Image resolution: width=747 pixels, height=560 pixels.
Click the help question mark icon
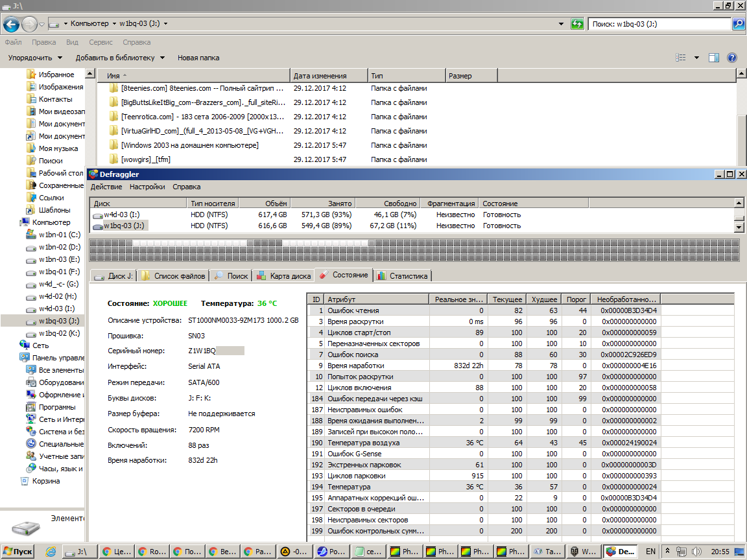pyautogui.click(x=732, y=58)
